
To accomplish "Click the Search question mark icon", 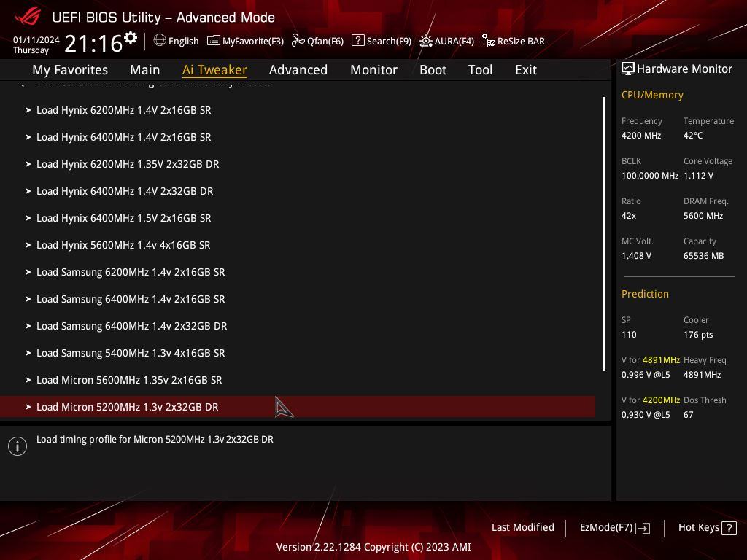I will pyautogui.click(x=357, y=41).
